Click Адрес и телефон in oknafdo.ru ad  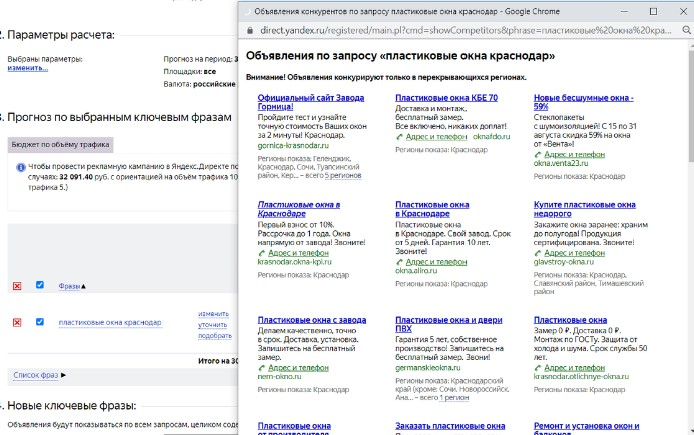click(x=436, y=137)
